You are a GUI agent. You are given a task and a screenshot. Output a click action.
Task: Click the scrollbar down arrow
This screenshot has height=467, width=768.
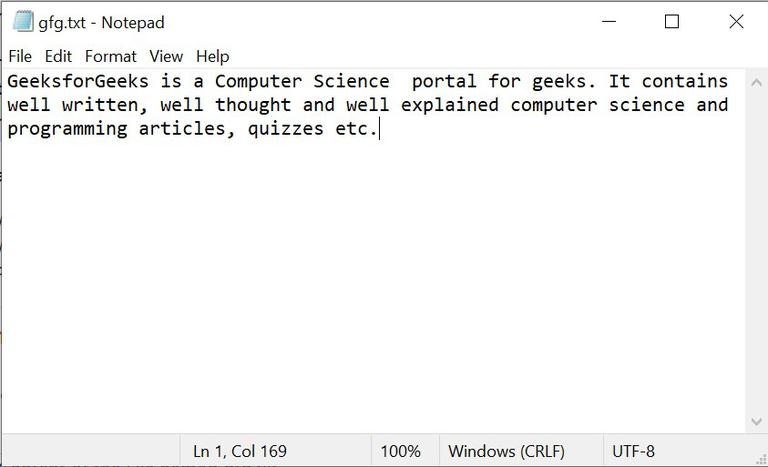click(x=756, y=423)
